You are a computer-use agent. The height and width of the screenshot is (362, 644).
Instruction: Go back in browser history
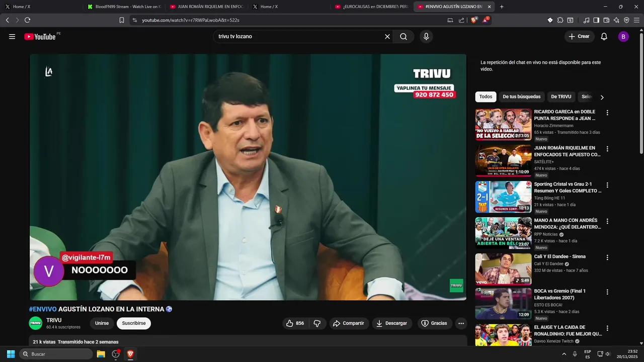click(x=7, y=20)
